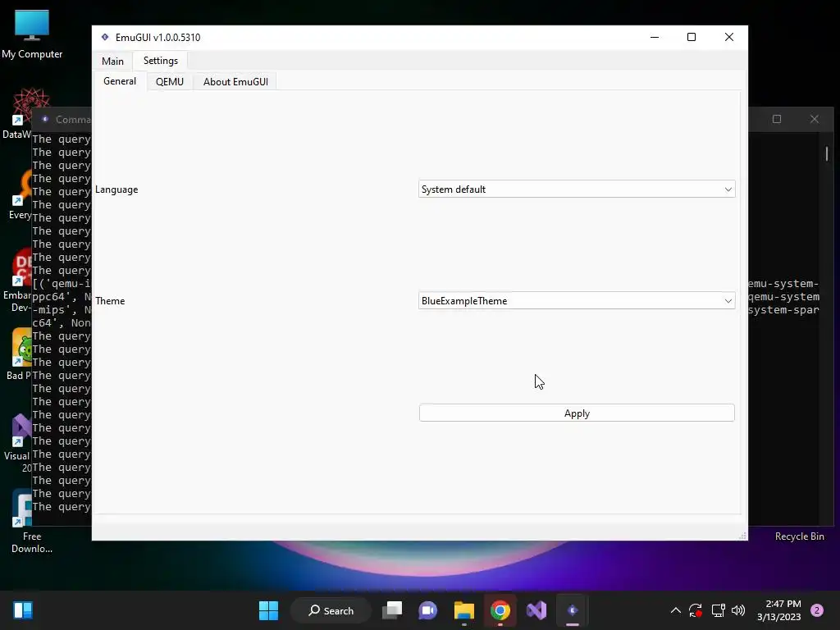Show hidden system tray icons
Screen dimensions: 840x630
(676, 610)
